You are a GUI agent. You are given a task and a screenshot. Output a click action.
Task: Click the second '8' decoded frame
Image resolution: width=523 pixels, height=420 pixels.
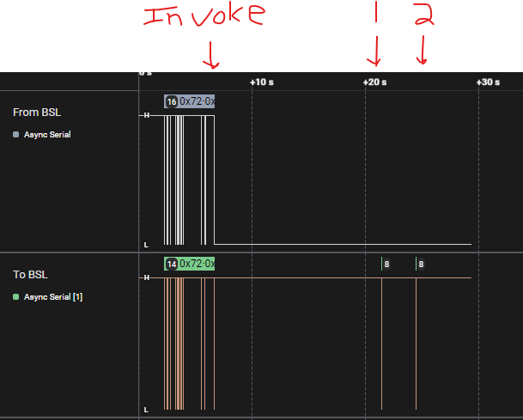coord(421,265)
